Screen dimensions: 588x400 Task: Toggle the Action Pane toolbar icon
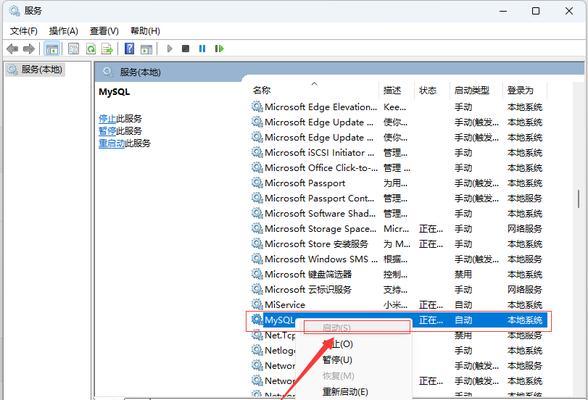pyautogui.click(x=146, y=49)
